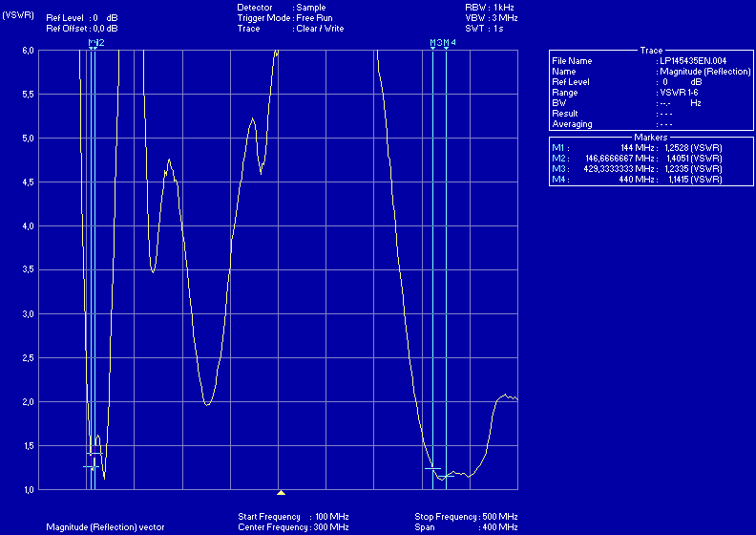Click the File Name value LP145435EN.004
The height and width of the screenshot is (535, 756).
(x=693, y=61)
